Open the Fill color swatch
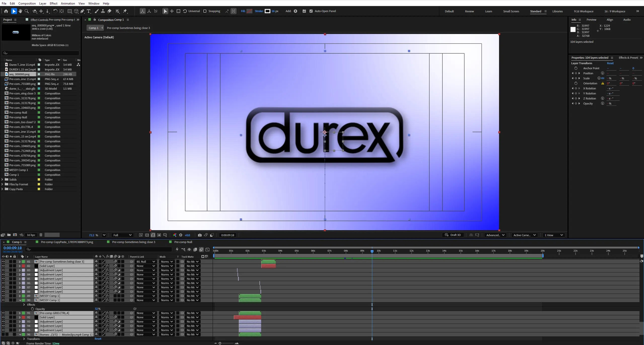The image size is (644, 345). tap(249, 11)
